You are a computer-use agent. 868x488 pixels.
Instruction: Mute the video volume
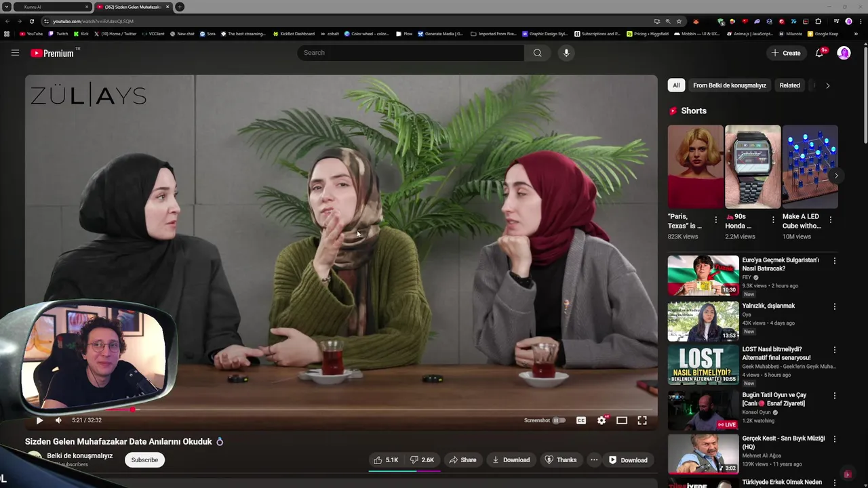58,420
